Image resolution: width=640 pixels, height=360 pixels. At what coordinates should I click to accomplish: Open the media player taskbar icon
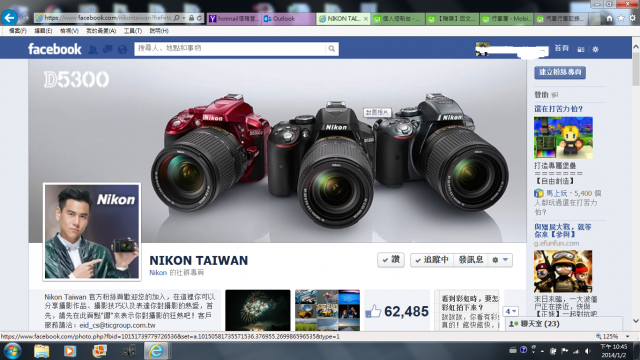[x=70, y=351]
